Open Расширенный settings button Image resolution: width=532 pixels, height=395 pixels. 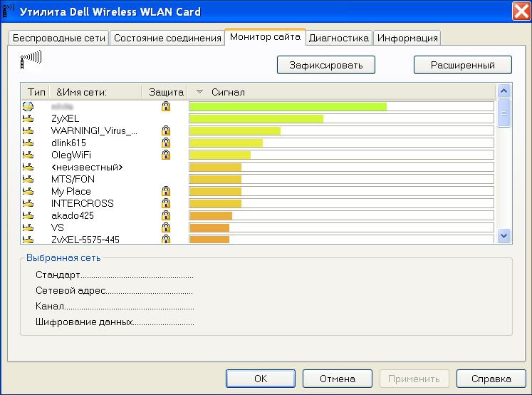coord(463,65)
